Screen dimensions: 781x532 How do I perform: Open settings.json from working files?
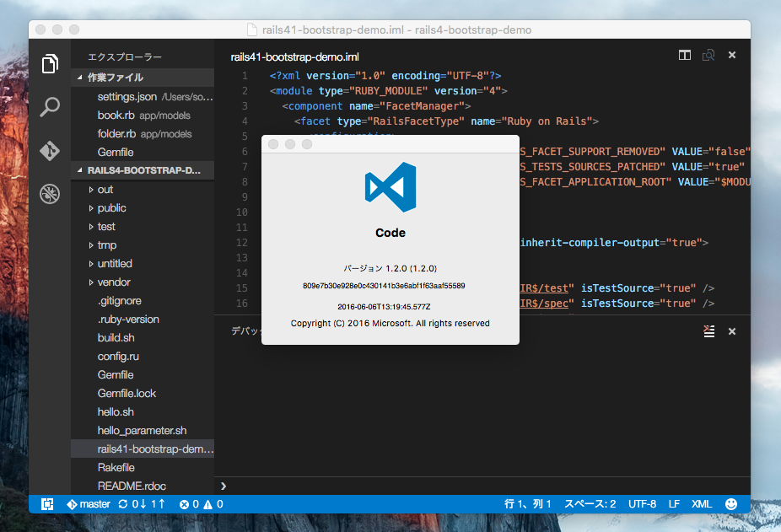127,97
